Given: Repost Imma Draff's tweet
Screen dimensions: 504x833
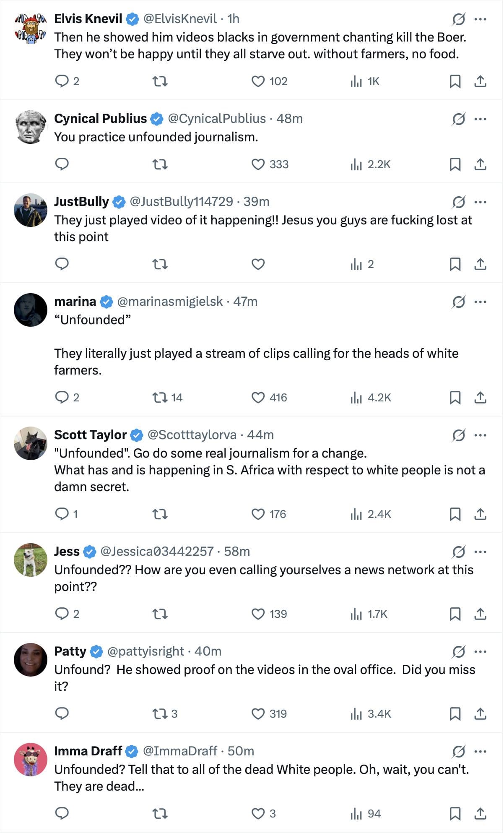Looking at the screenshot, I should click(x=160, y=814).
